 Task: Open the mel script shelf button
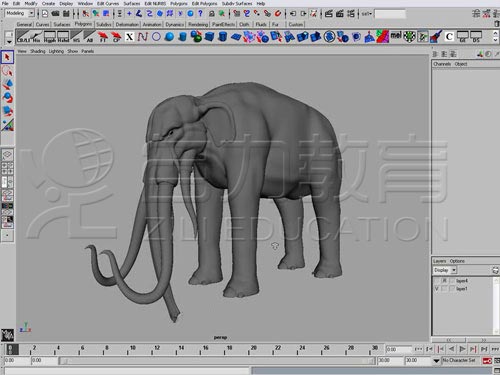[396, 36]
